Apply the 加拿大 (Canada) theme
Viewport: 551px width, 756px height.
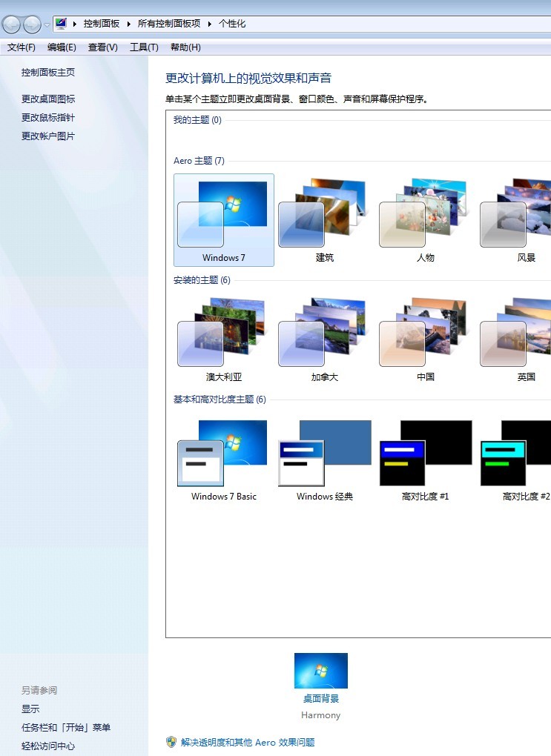coord(324,339)
